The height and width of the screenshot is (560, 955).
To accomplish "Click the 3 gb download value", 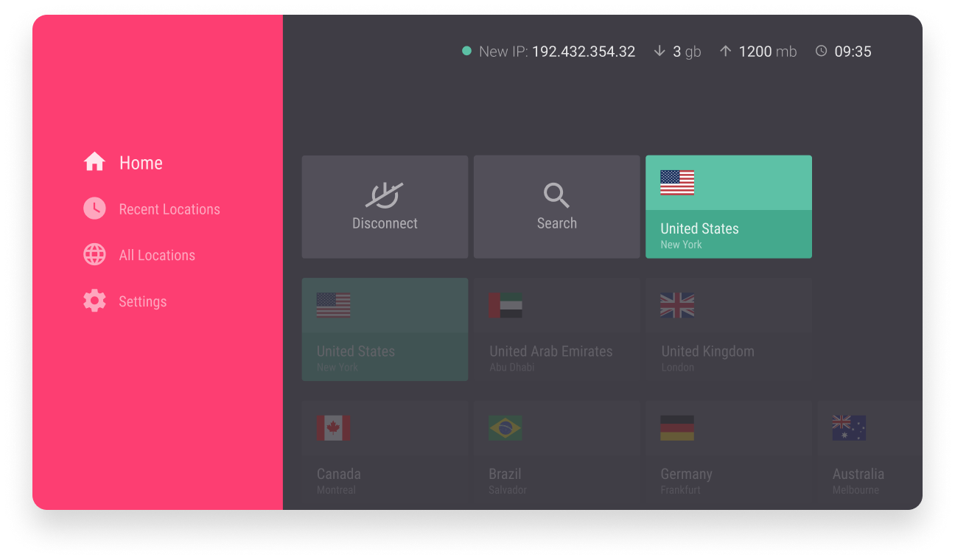I will pos(687,52).
